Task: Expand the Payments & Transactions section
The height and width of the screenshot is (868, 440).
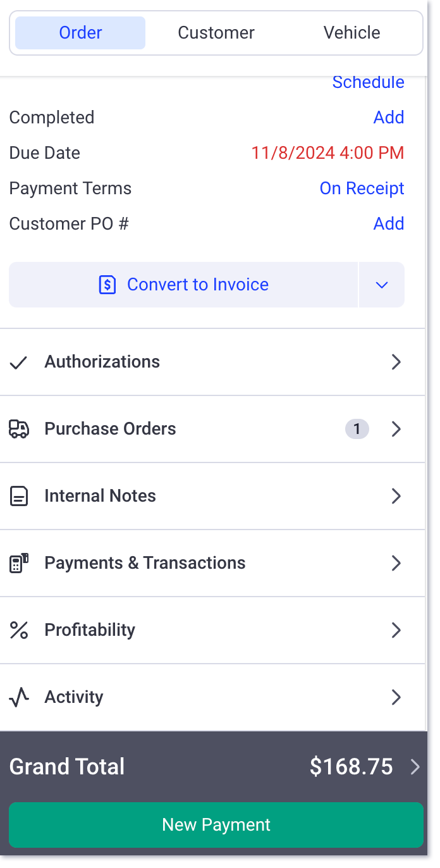Action: 396,563
